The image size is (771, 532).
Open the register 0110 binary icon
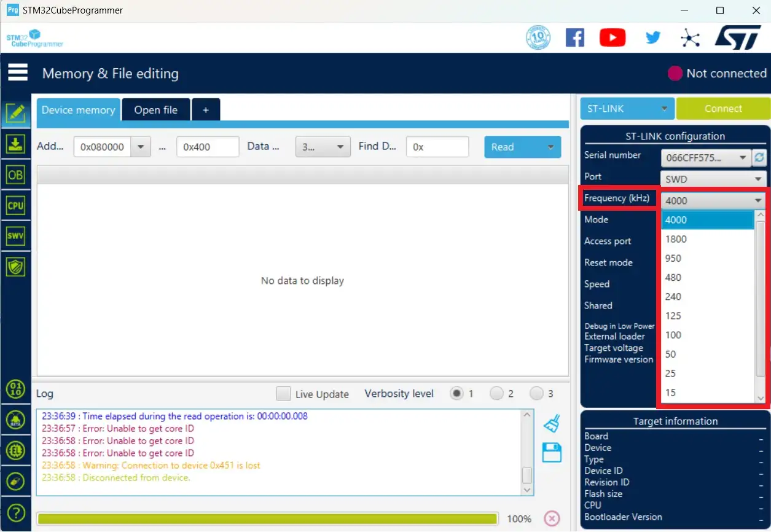[x=15, y=389]
